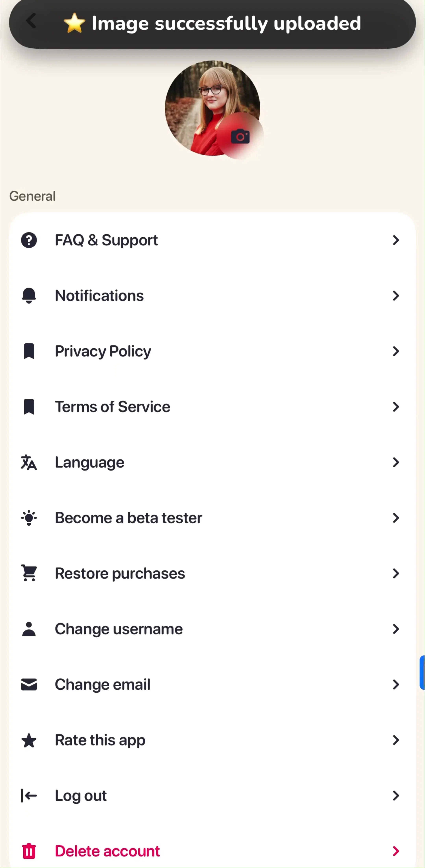Click the envelope Change email icon

pos(29,684)
